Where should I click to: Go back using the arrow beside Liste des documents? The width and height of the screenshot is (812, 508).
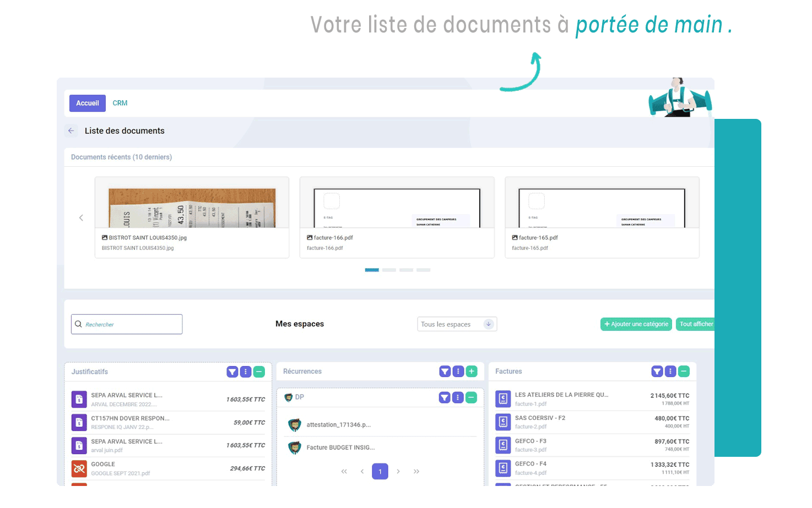pos(71,131)
